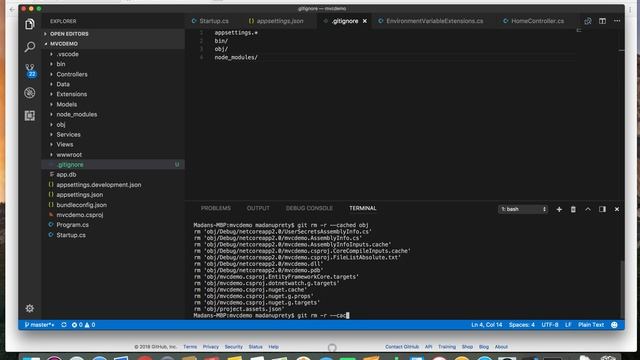Select the bash terminal dropdown
Viewport: 640px width, 360px height.
523,209
